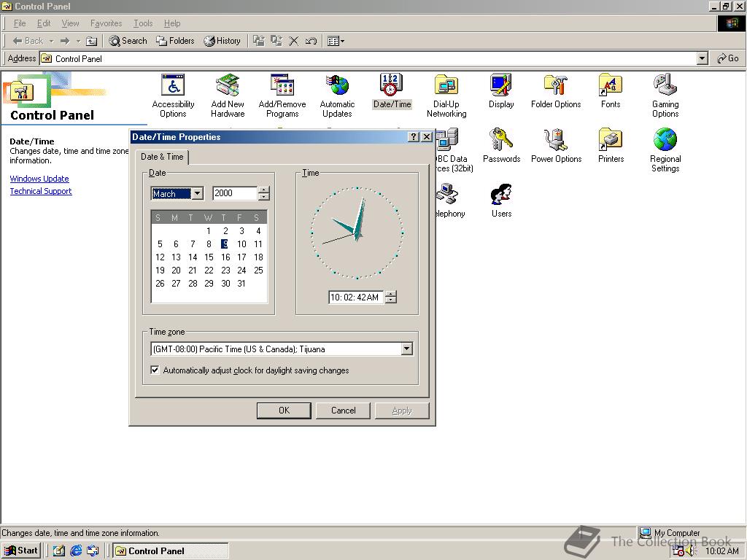The width and height of the screenshot is (747, 560).
Task: Select day 15 in the calendar
Action: 209,257
